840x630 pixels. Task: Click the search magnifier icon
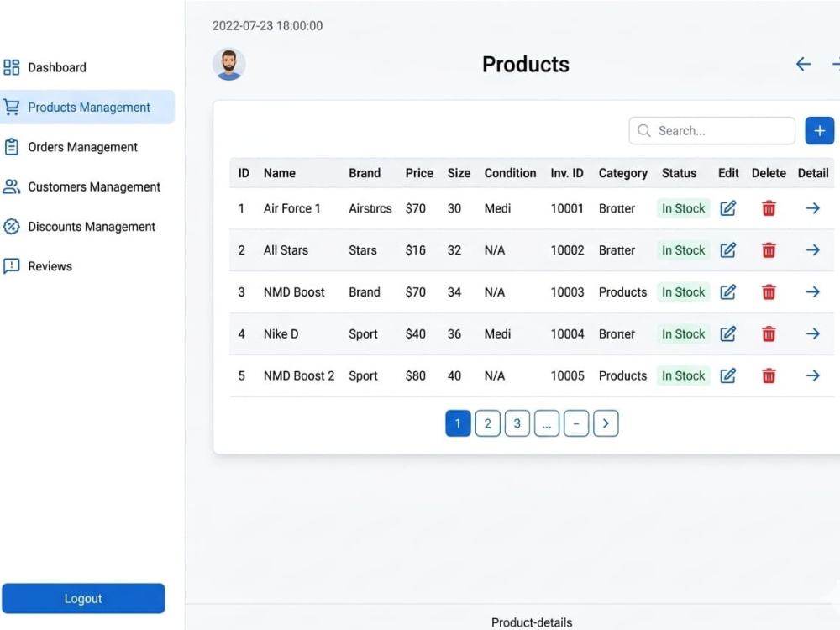644,131
